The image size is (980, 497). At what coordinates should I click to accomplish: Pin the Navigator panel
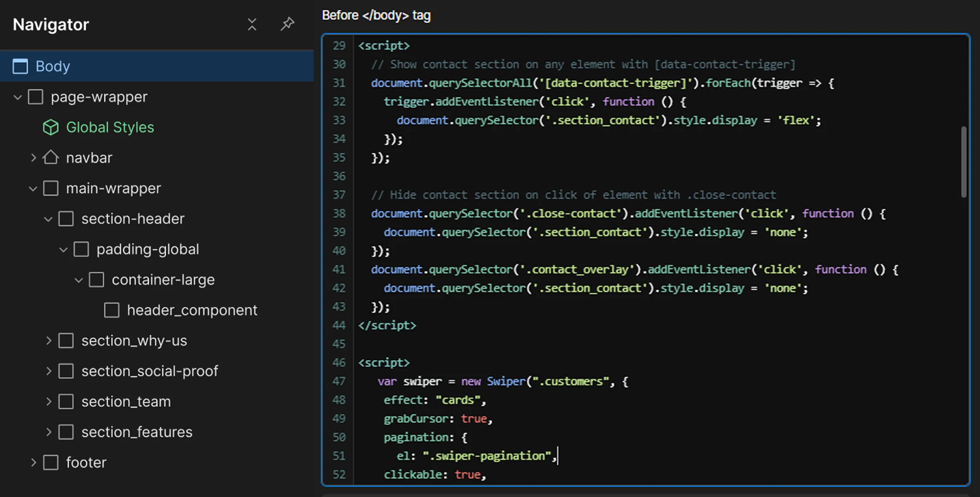pyautogui.click(x=287, y=23)
